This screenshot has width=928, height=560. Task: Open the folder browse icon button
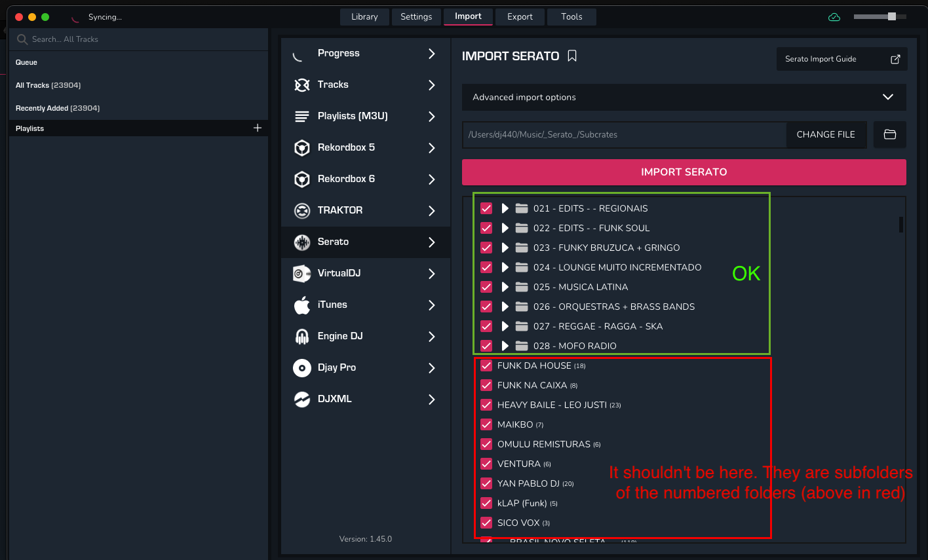tap(889, 134)
